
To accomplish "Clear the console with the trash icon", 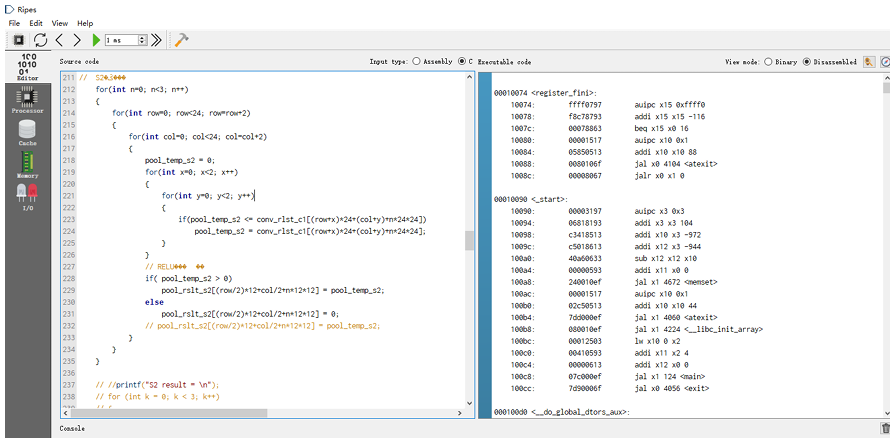I will [x=885, y=429].
